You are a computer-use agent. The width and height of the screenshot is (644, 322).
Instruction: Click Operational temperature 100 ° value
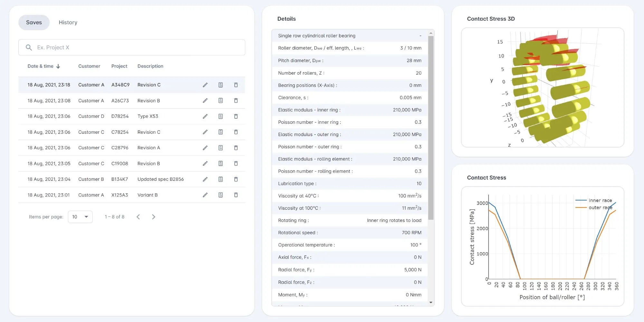(416, 245)
